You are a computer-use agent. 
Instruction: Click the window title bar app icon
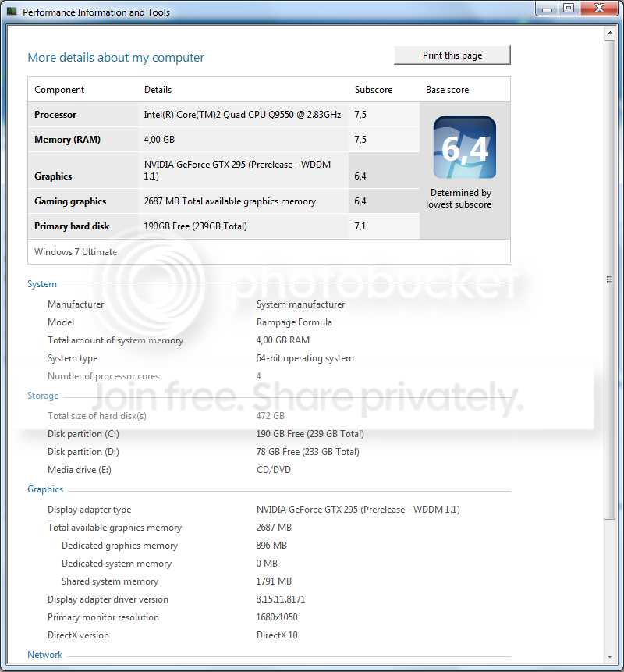coord(12,12)
